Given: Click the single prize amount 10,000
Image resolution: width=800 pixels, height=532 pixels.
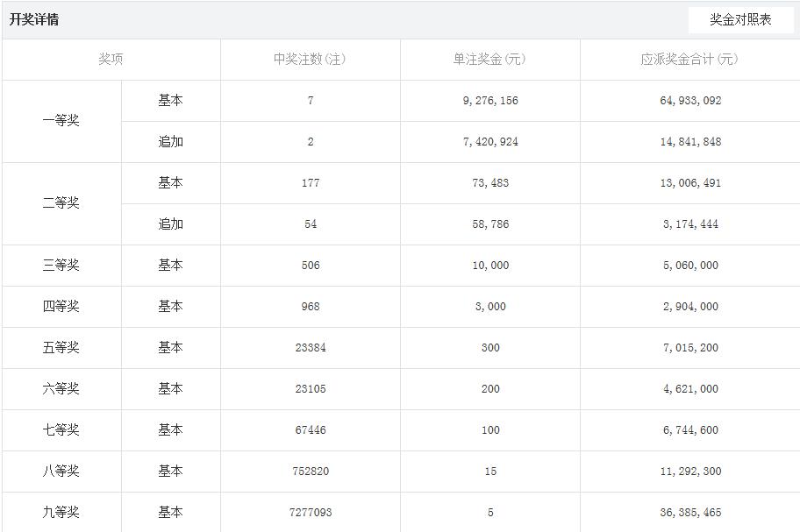Looking at the screenshot, I should (490, 266).
